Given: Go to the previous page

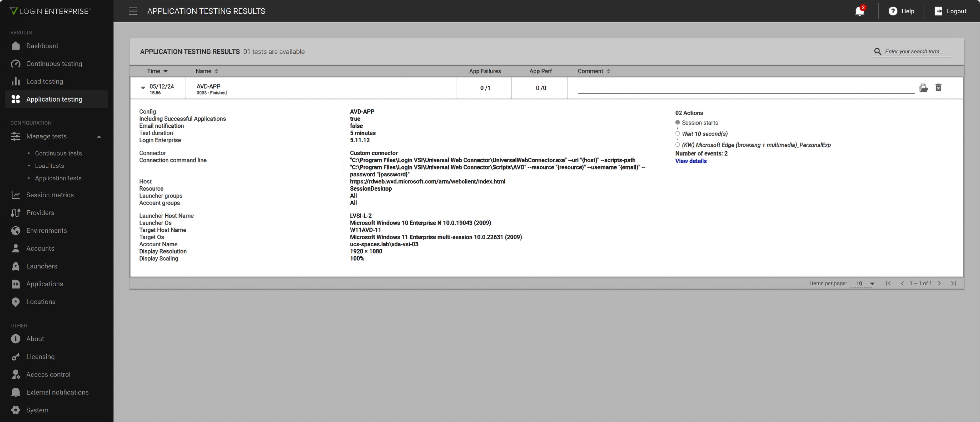Looking at the screenshot, I should click(x=902, y=283).
